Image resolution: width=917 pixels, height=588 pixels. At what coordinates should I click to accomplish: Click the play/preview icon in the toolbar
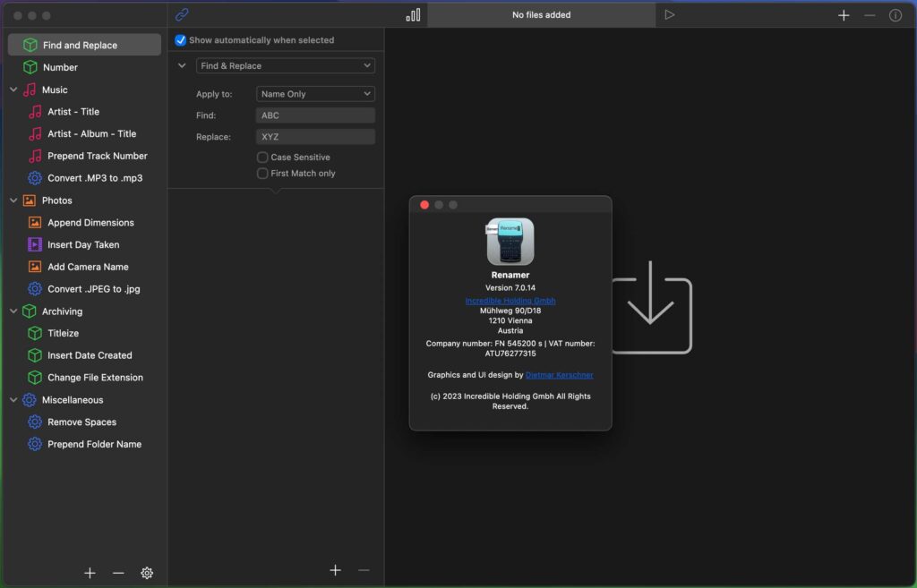669,14
